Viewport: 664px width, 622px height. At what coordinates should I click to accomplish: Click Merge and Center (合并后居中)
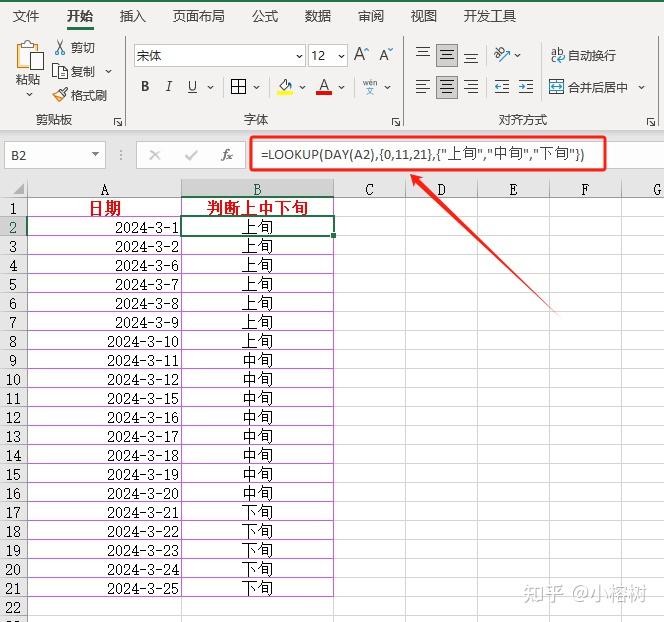tap(588, 87)
